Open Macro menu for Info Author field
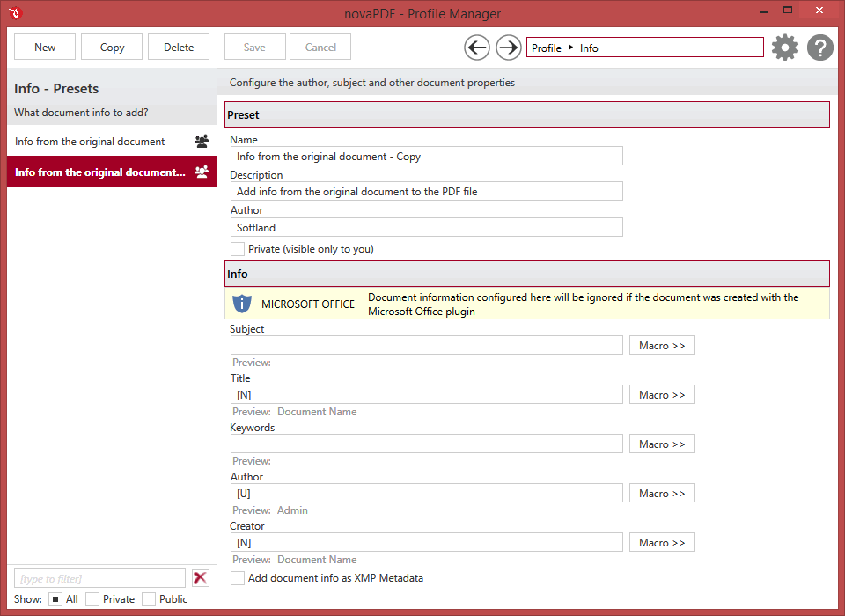 point(662,493)
